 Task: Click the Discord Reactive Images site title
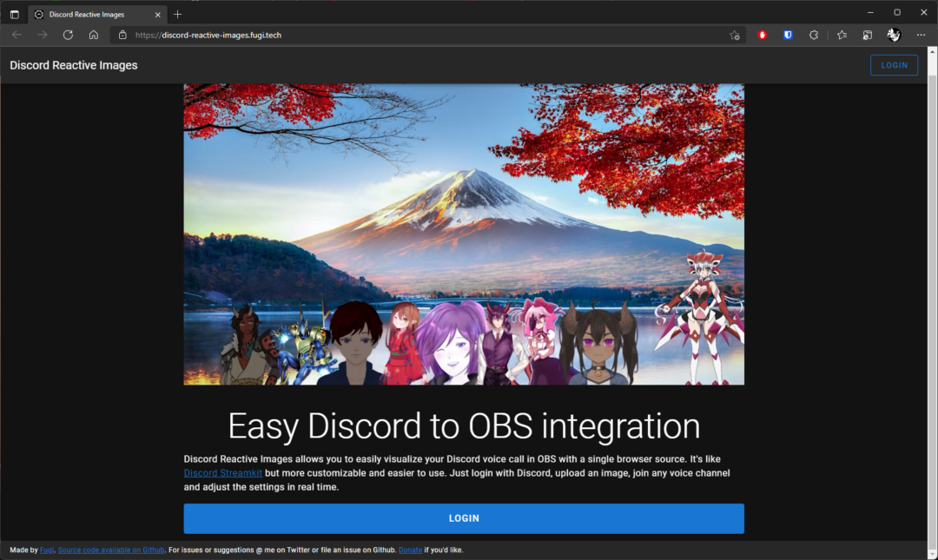click(74, 65)
